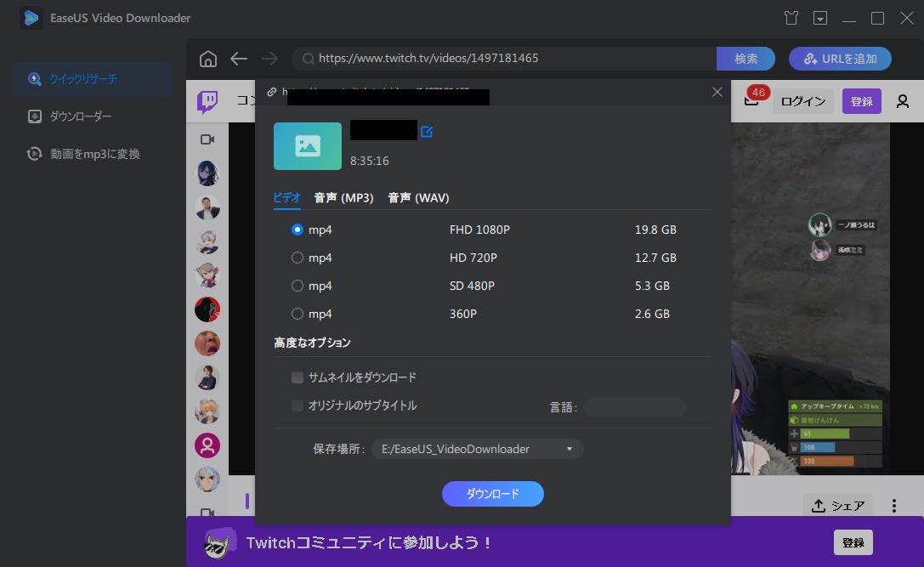This screenshot has width=924, height=567.
Task: Open the クイックリサーチ section in the sidebar
Action: [x=81, y=78]
